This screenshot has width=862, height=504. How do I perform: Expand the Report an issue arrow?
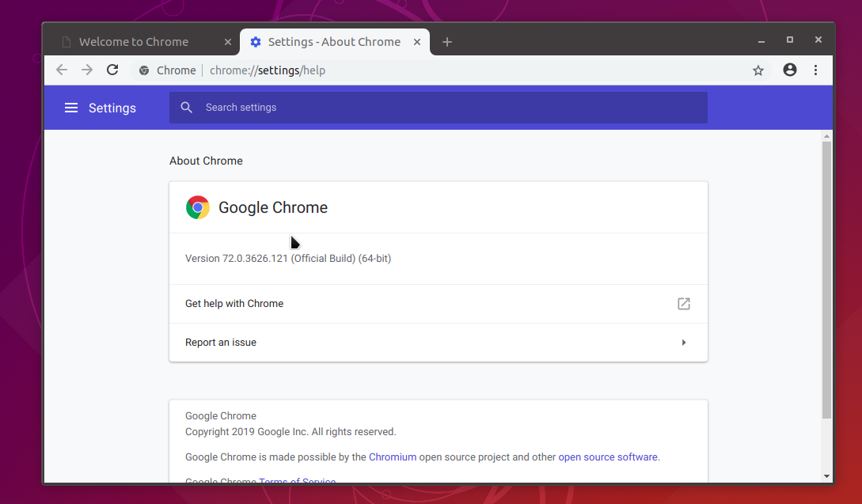[x=684, y=343]
